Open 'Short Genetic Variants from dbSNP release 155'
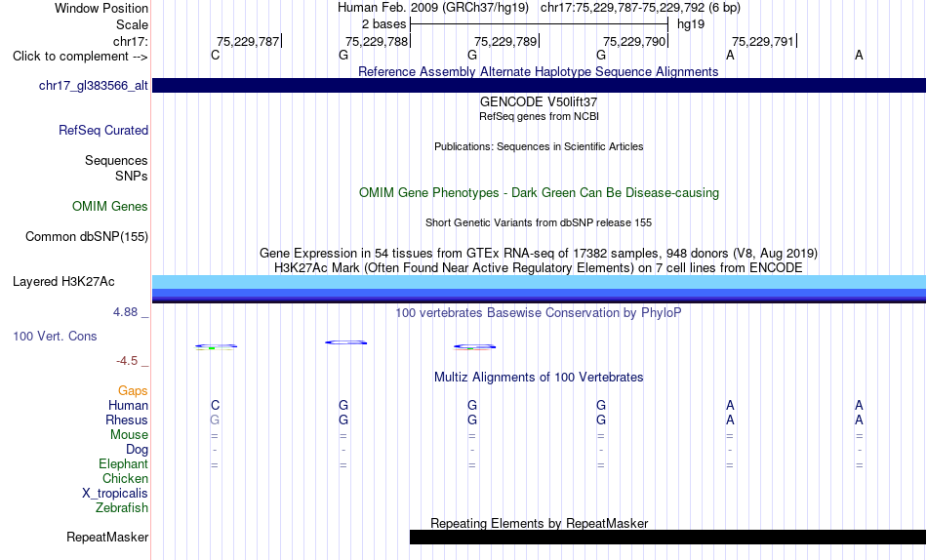Screen dimensions: 927x560 [x=539, y=223]
